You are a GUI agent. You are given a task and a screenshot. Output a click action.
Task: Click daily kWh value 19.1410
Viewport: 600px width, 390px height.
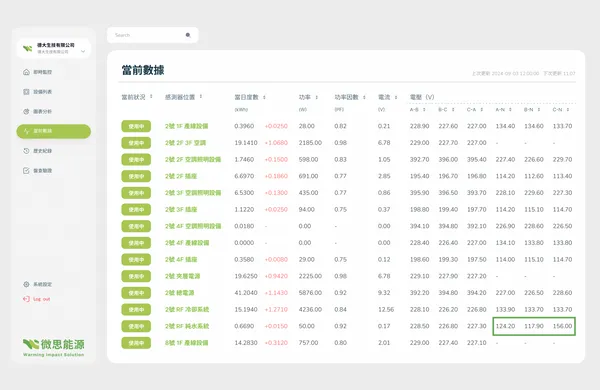(x=246, y=143)
